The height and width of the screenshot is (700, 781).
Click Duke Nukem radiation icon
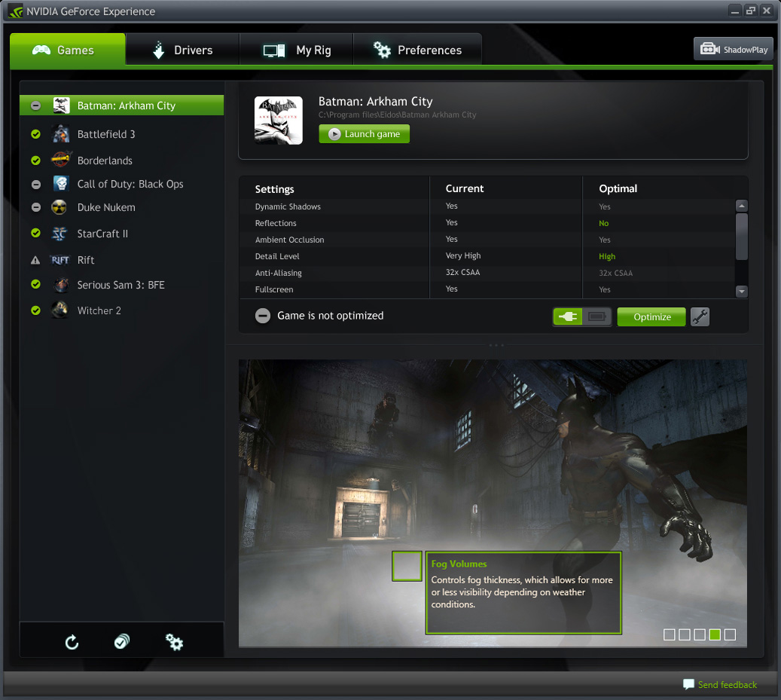point(59,207)
